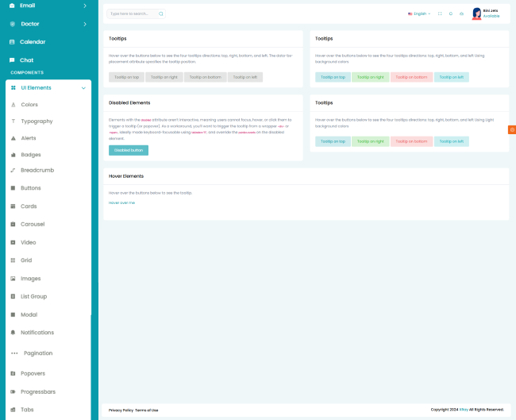
Task: Focus the Type here to search field
Action: click(131, 13)
